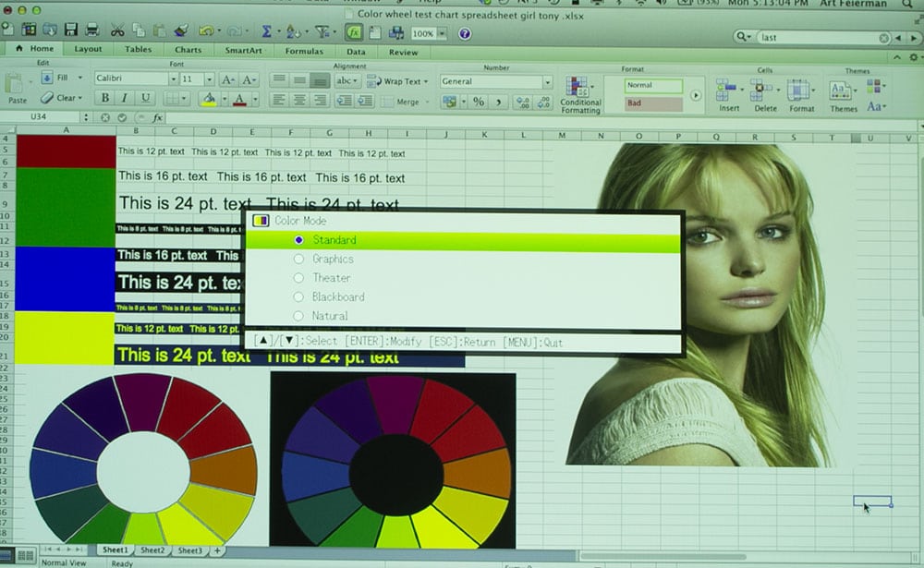Open the Formulas ribbon tab
The height and width of the screenshot is (568, 924).
[x=304, y=52]
